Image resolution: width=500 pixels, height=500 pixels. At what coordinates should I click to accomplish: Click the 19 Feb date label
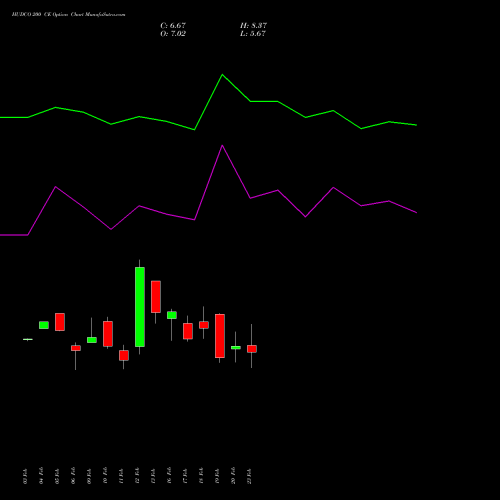(x=217, y=476)
